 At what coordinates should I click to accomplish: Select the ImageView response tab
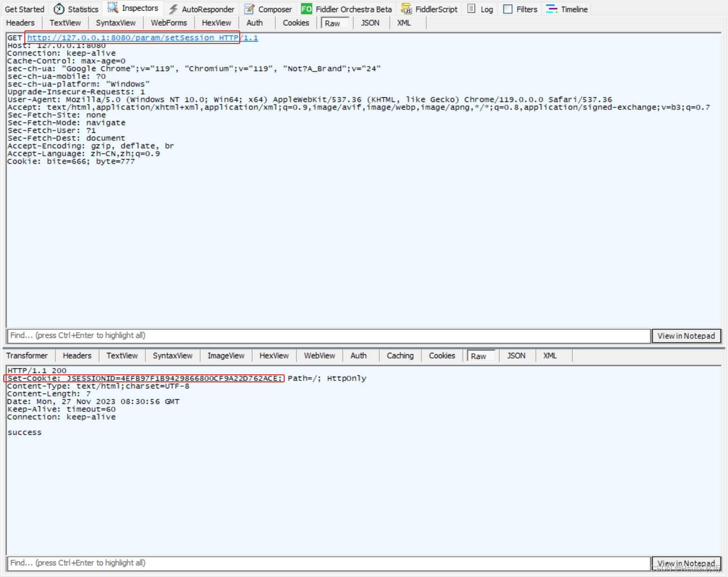226,356
